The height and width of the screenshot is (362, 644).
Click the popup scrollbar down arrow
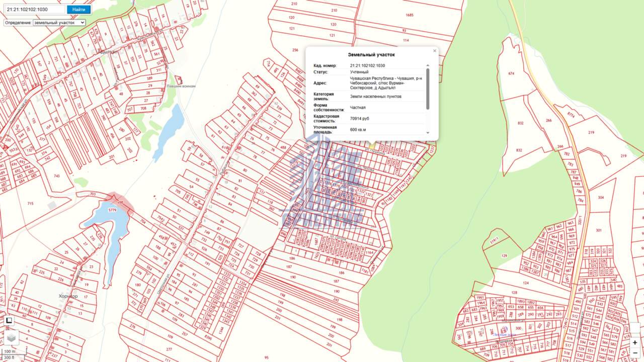pos(428,133)
